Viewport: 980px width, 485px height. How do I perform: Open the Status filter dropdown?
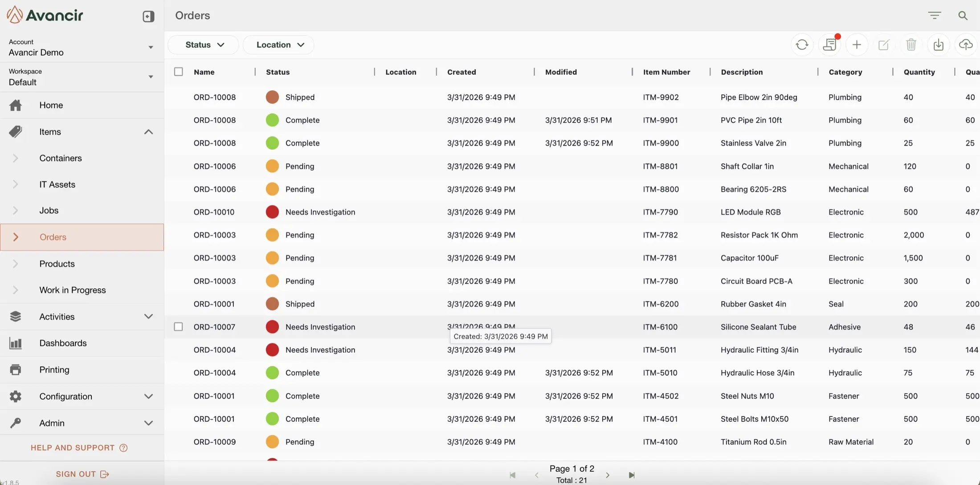204,45
